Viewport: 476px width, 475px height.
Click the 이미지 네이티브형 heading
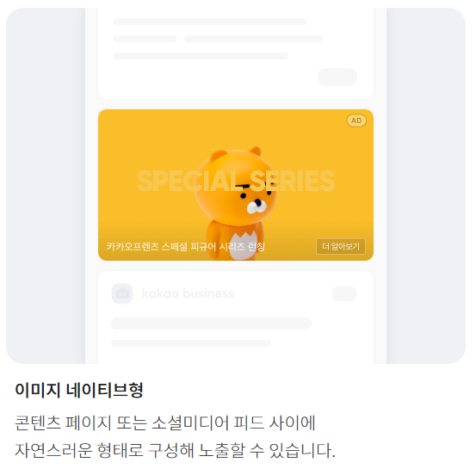(79, 390)
